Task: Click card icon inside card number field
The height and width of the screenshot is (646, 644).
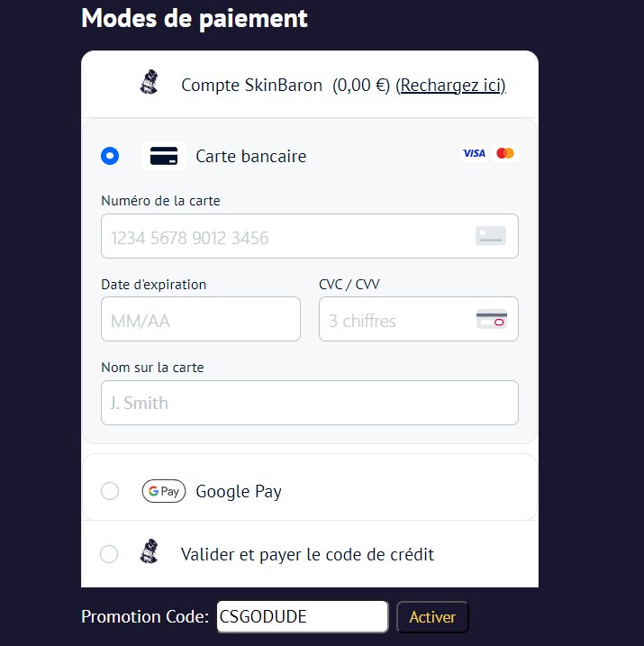Action: [x=491, y=236]
